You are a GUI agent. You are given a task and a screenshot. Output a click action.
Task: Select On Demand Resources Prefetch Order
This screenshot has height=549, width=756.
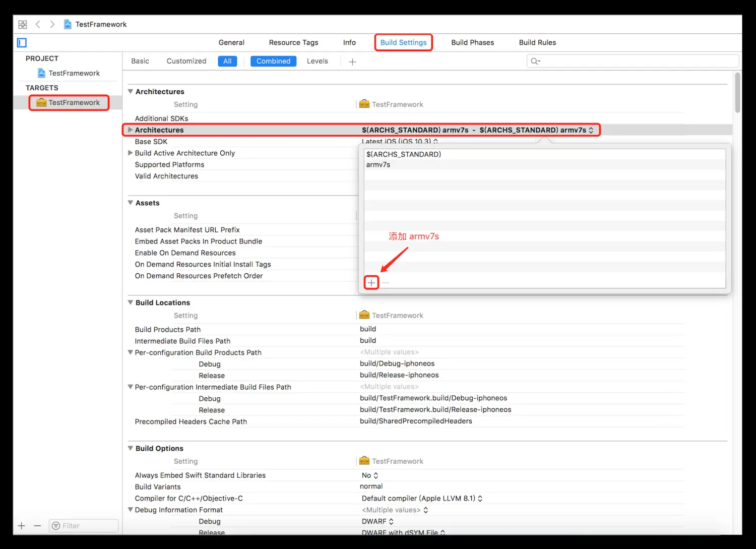tap(199, 276)
